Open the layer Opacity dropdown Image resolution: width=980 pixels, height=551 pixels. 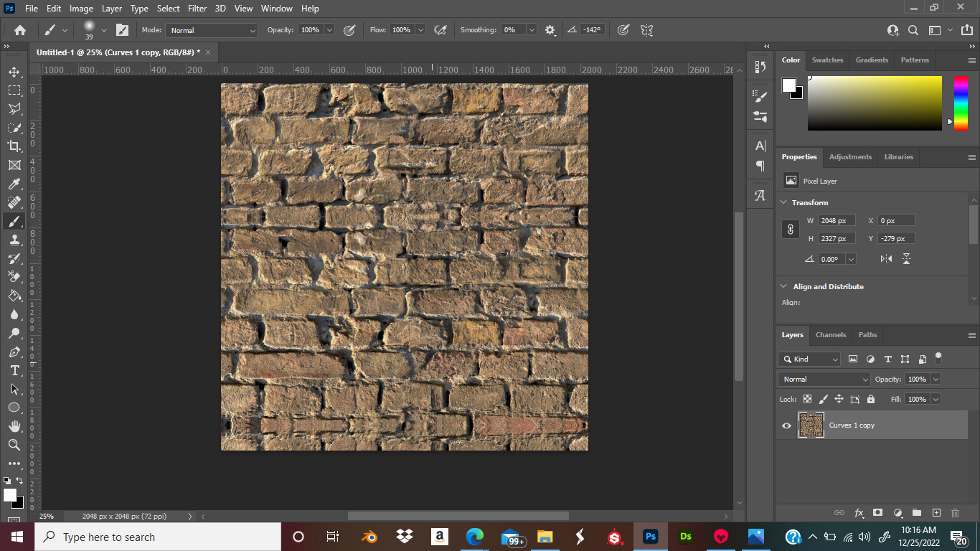(936, 379)
